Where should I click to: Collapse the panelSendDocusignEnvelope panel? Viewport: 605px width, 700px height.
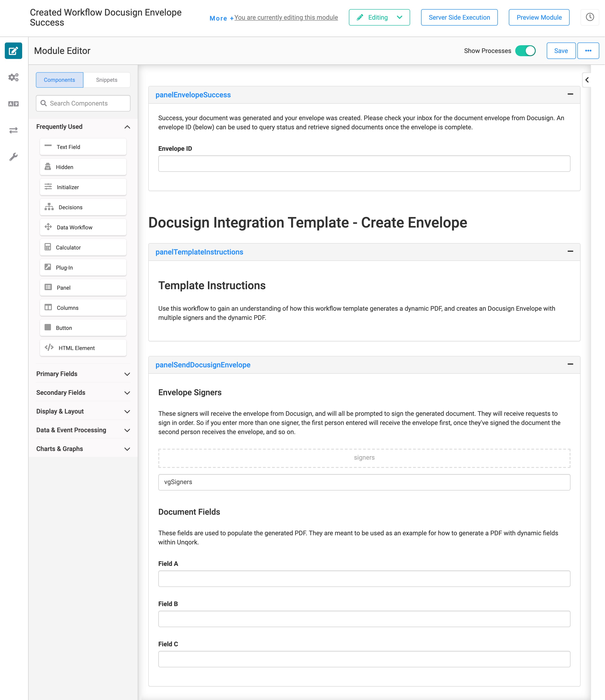click(x=570, y=364)
